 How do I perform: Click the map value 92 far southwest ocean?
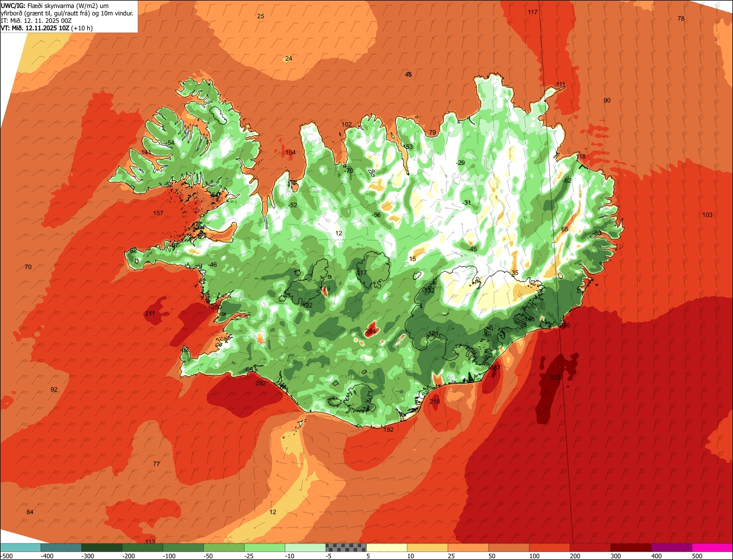(54, 389)
